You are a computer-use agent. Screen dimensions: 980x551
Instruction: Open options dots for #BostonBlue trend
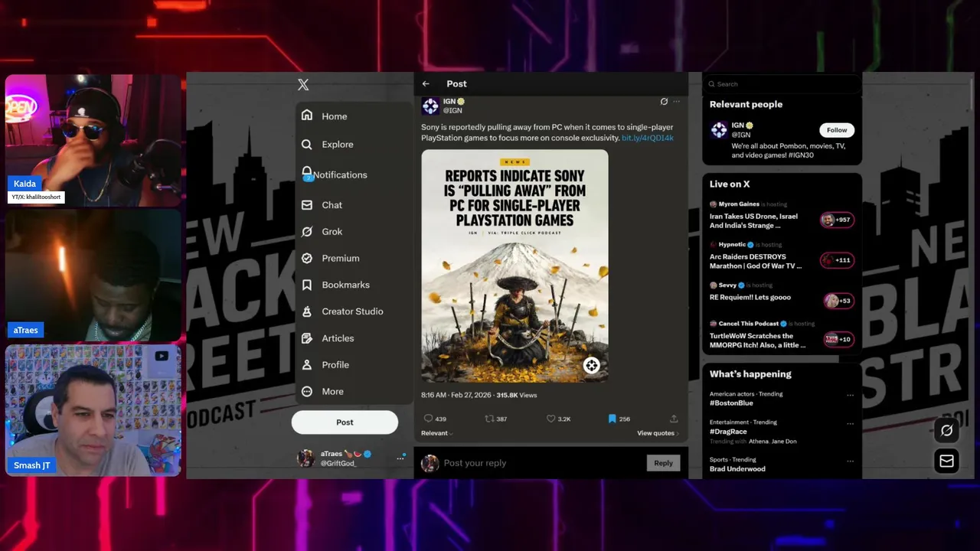tap(850, 396)
